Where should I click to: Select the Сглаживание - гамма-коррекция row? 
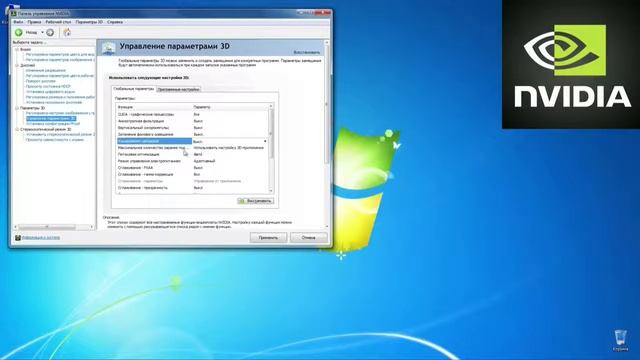pos(193,174)
